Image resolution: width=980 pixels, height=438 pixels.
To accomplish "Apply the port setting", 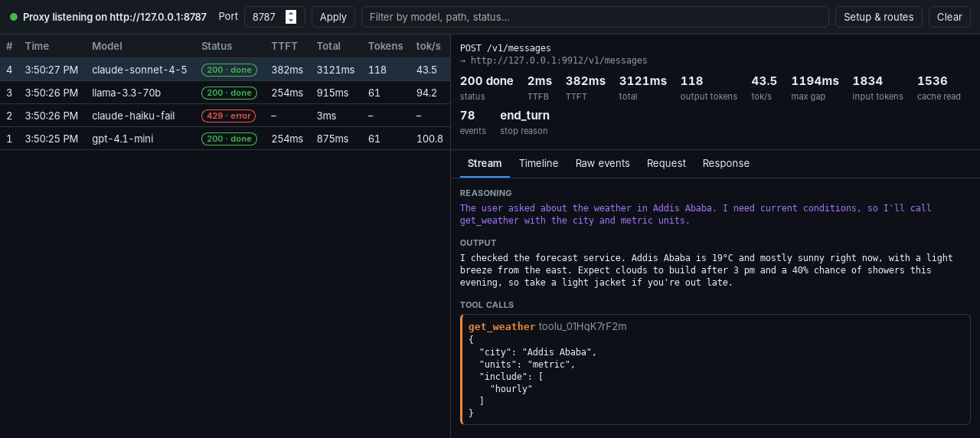I will pos(333,17).
